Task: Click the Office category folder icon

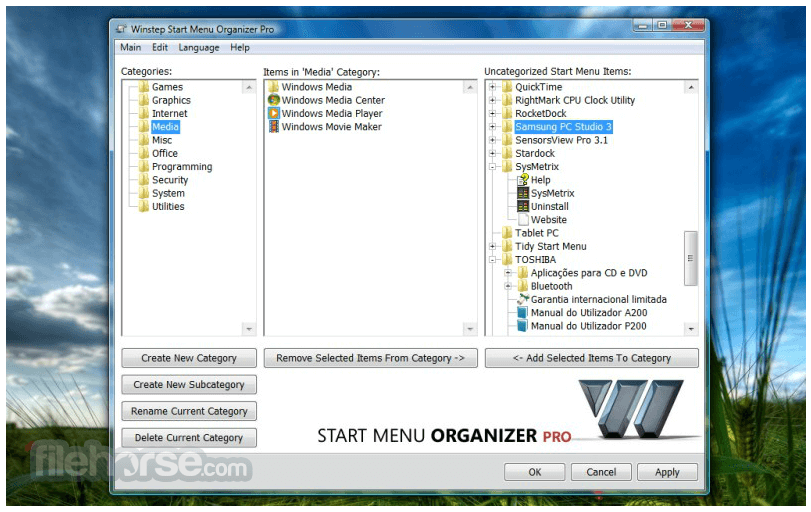Action: pos(144,153)
